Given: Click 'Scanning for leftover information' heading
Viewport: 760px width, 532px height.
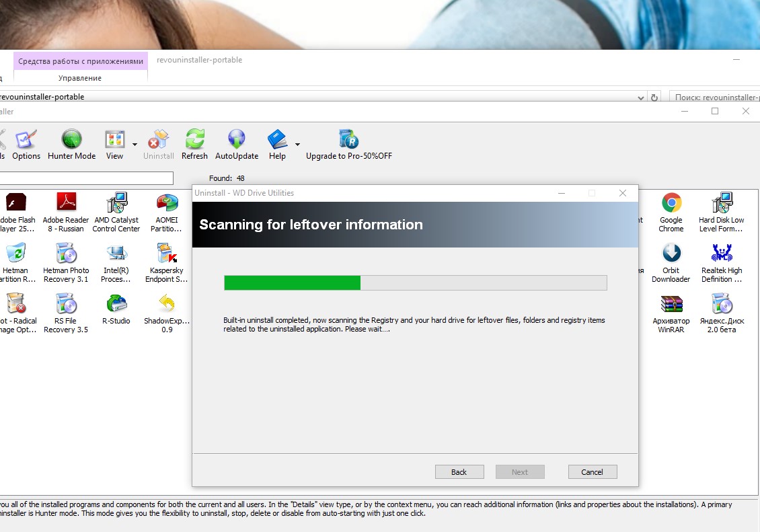Looking at the screenshot, I should pos(311,225).
